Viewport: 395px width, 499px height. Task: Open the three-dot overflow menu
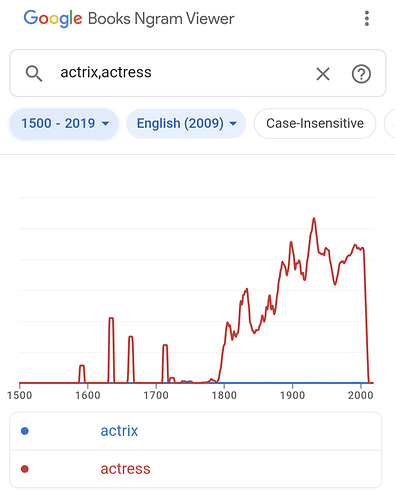tap(367, 18)
